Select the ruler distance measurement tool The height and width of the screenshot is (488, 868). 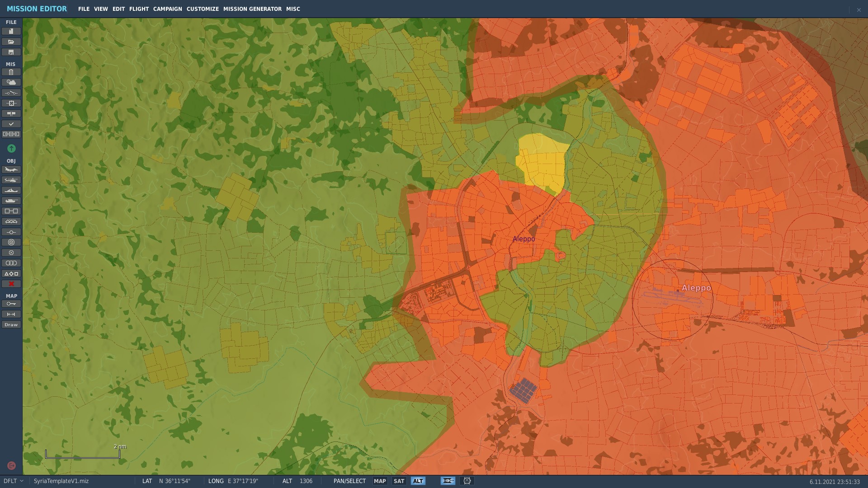point(11,314)
